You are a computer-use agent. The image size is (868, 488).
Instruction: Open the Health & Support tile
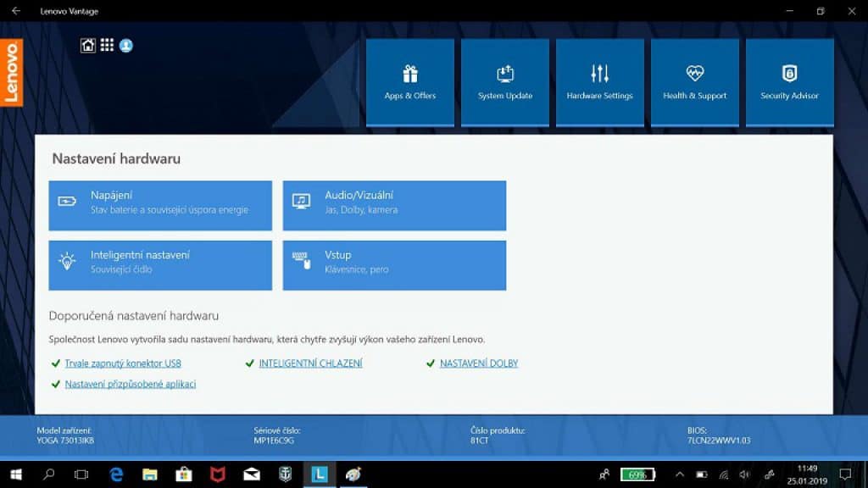tap(695, 82)
